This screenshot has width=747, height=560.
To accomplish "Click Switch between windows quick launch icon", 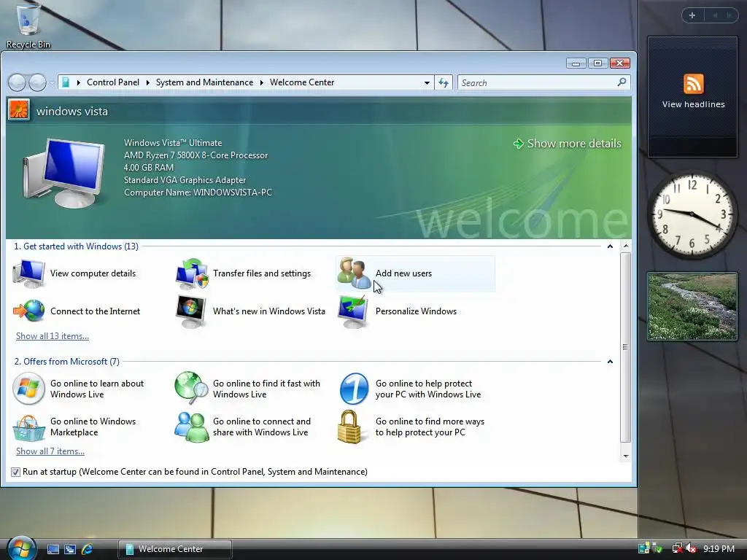I will click(x=70, y=549).
